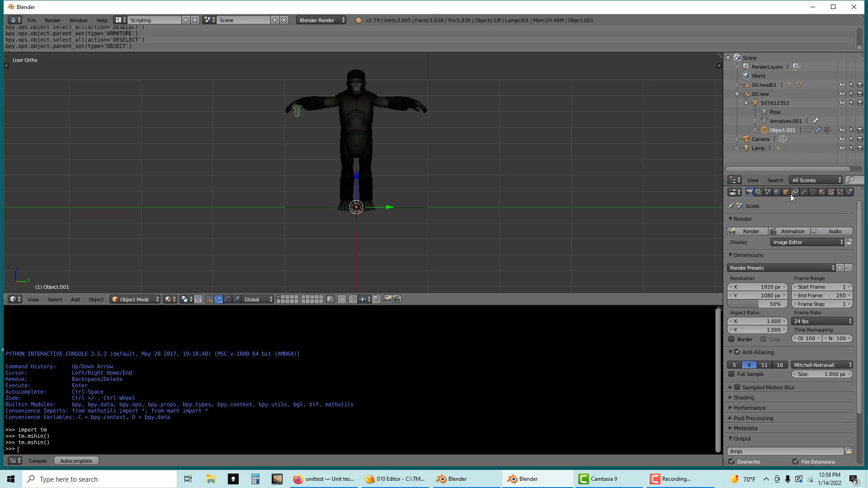The height and width of the screenshot is (488, 868).
Task: Toggle the snap magnet icon
Action: click(x=353, y=299)
